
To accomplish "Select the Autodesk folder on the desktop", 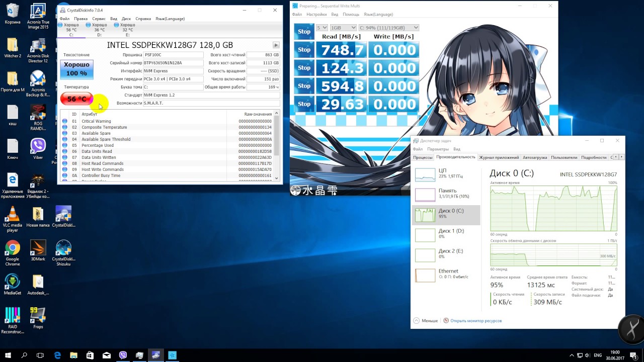I will point(38,285).
